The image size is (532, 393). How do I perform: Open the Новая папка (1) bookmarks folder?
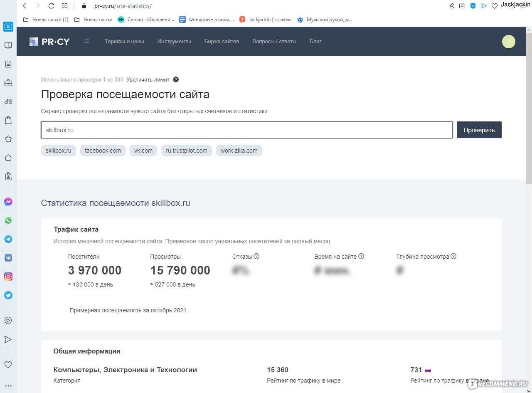coord(46,19)
